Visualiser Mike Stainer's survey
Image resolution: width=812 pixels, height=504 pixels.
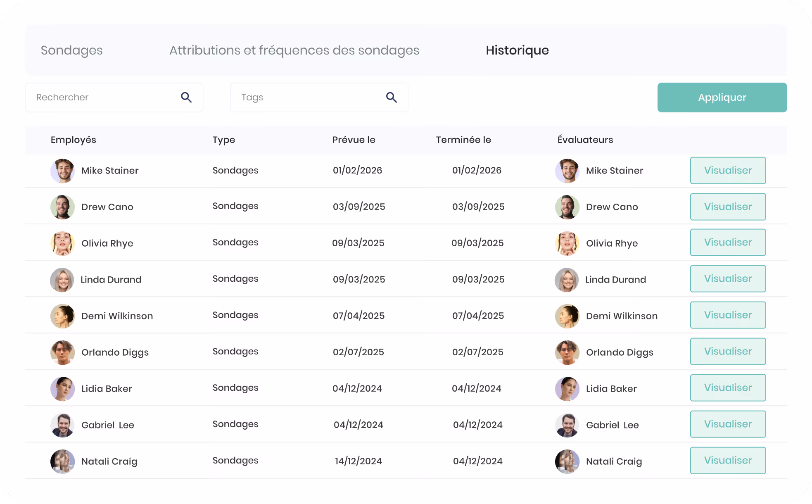(x=728, y=170)
